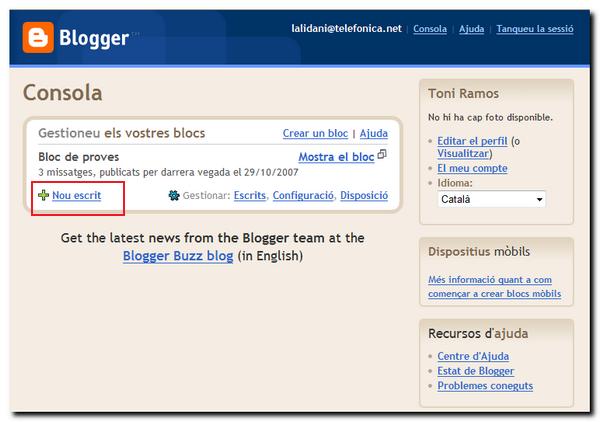Create a new post with Nou escrit
The height and width of the screenshot is (422, 600).
coord(77,195)
